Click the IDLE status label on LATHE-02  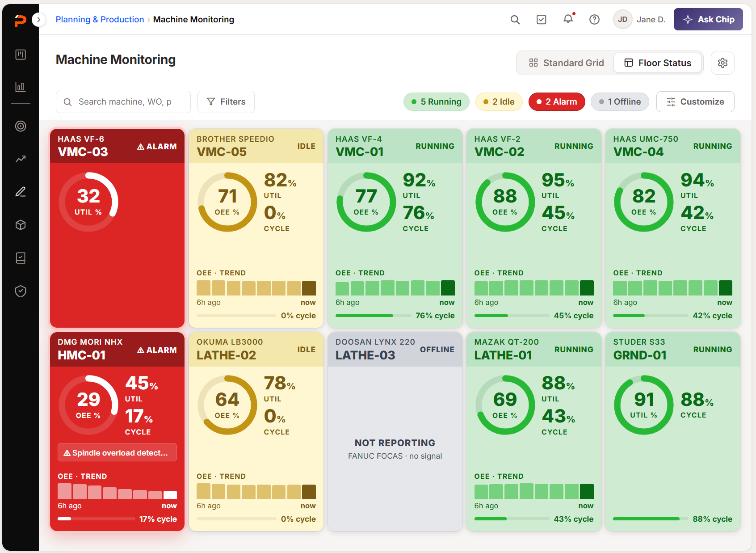tap(307, 350)
